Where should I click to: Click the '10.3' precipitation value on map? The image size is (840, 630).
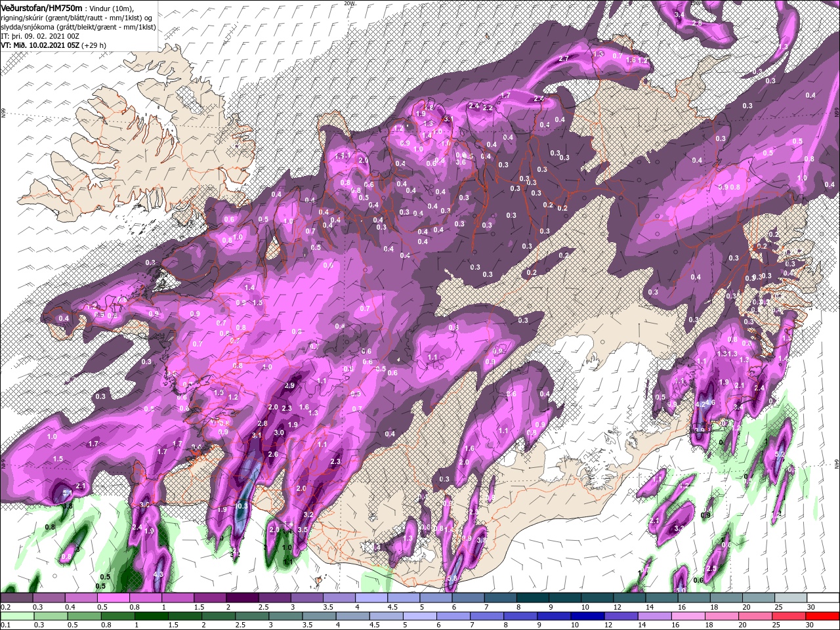coord(241,506)
